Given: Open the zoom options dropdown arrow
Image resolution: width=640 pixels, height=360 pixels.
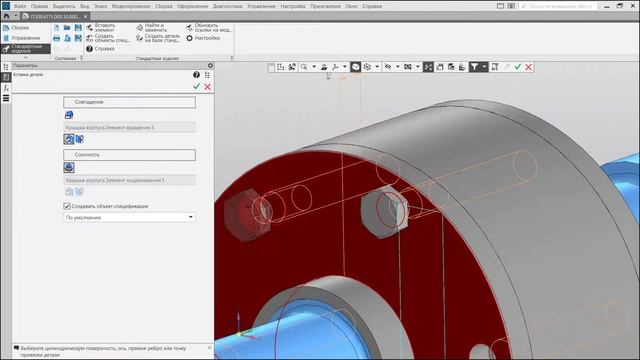Looking at the screenshot, I should [x=314, y=67].
